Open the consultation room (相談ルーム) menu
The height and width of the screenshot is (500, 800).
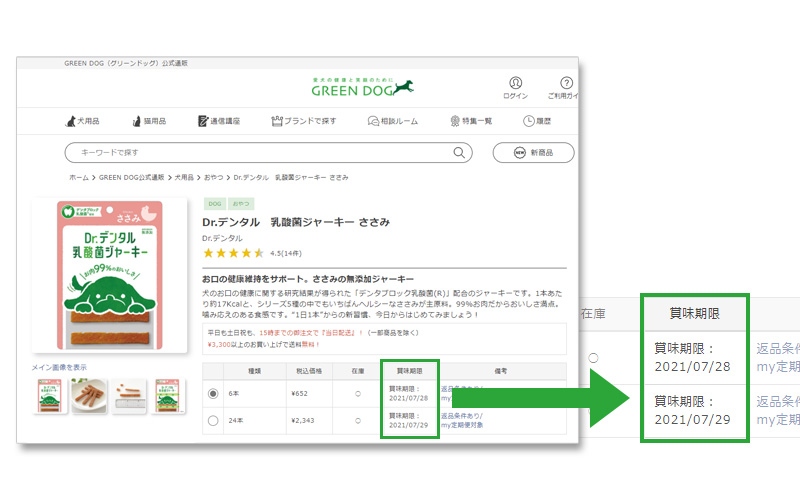[393, 121]
